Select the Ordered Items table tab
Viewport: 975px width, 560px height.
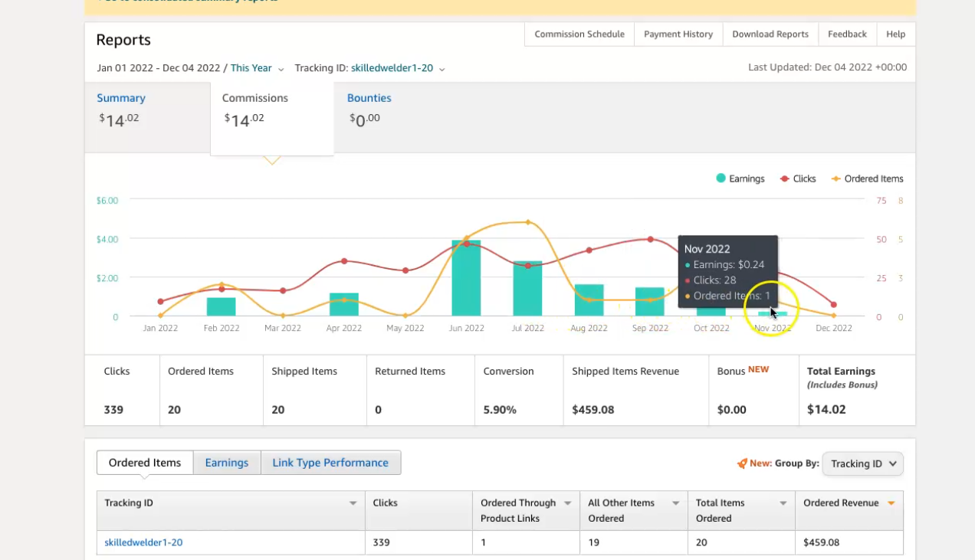coord(145,463)
